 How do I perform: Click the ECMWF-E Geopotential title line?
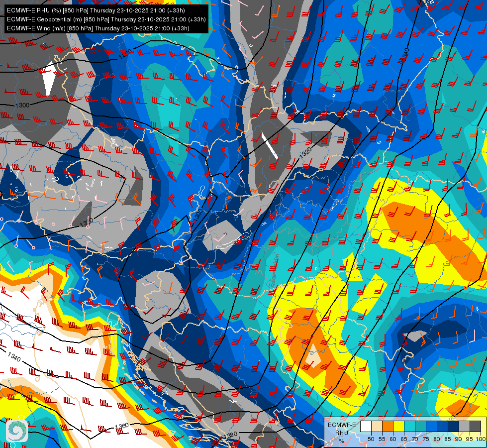pos(106,19)
